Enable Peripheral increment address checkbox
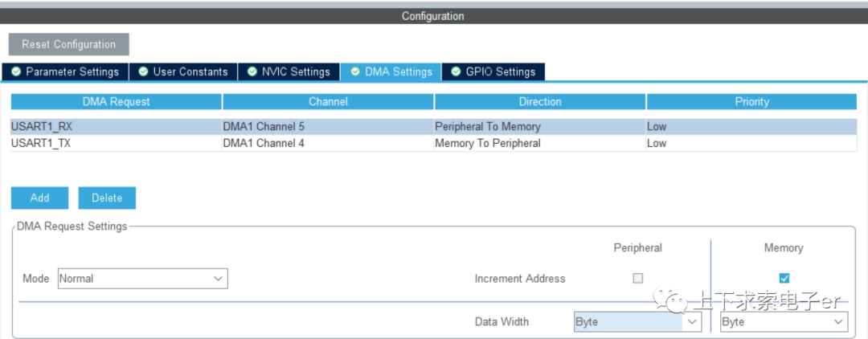 [638, 278]
